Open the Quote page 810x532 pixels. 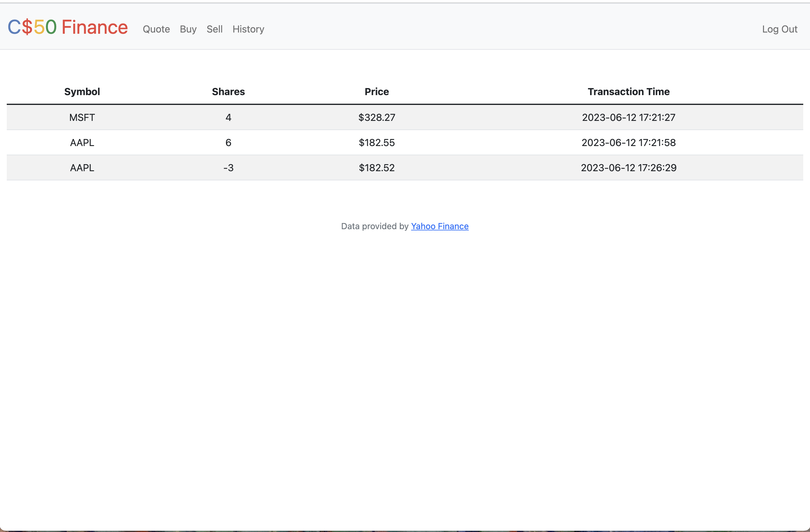click(x=156, y=29)
